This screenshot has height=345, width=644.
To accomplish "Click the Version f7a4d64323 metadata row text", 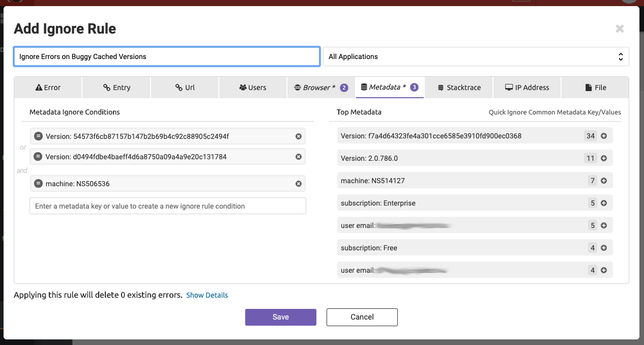I will (x=431, y=136).
